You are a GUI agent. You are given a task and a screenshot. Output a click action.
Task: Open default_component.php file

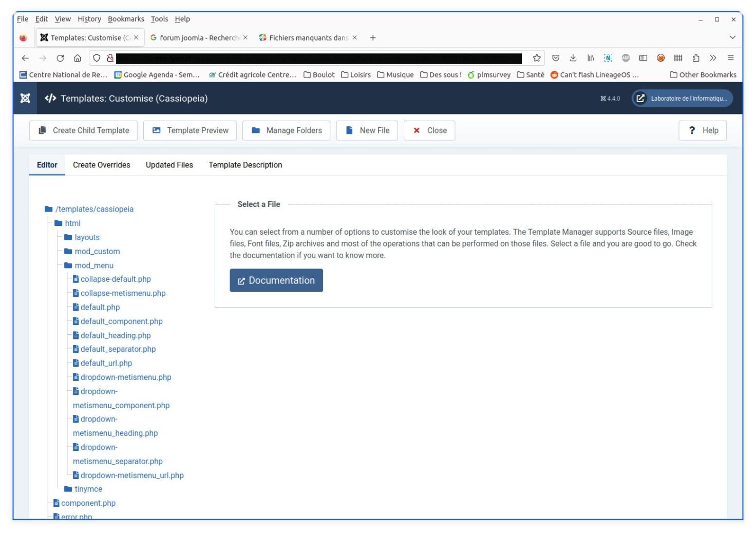point(118,321)
